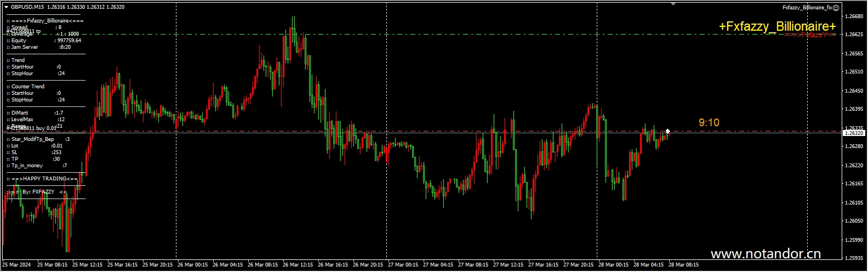Click the Star_ModifTp_Bep :3 row

coord(38,139)
